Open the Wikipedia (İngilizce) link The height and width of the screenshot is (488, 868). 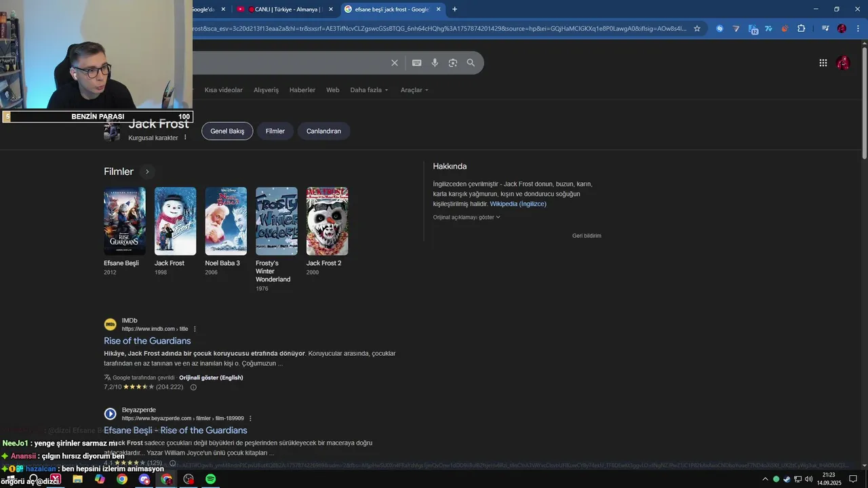point(518,204)
